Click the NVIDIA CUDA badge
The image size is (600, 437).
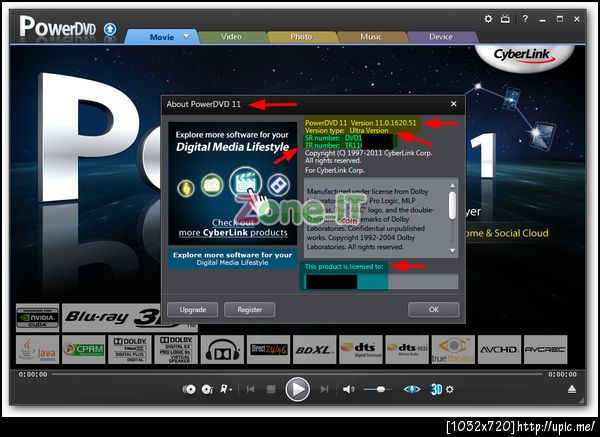pos(38,318)
